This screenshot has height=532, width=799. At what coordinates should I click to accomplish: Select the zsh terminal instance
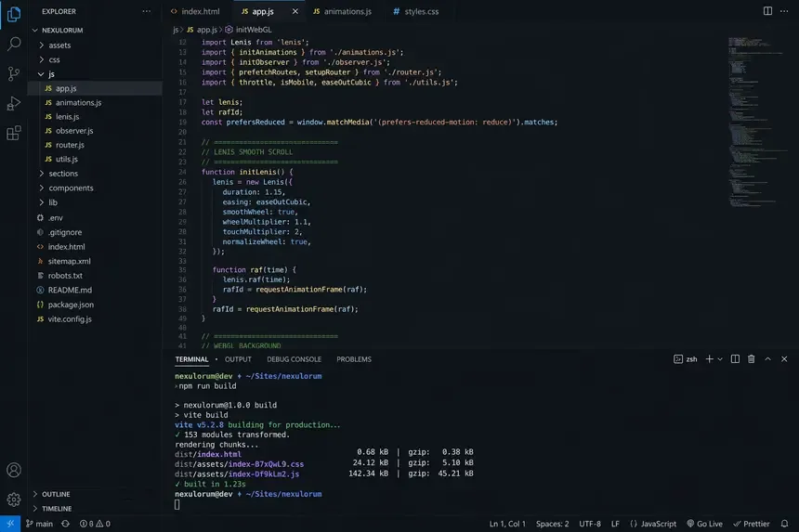coord(686,359)
